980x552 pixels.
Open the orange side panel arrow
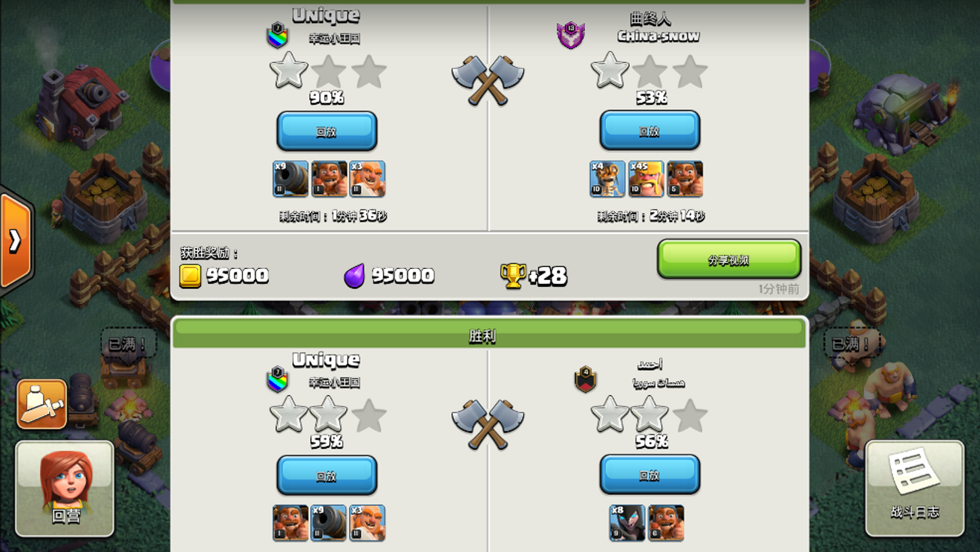tap(15, 240)
